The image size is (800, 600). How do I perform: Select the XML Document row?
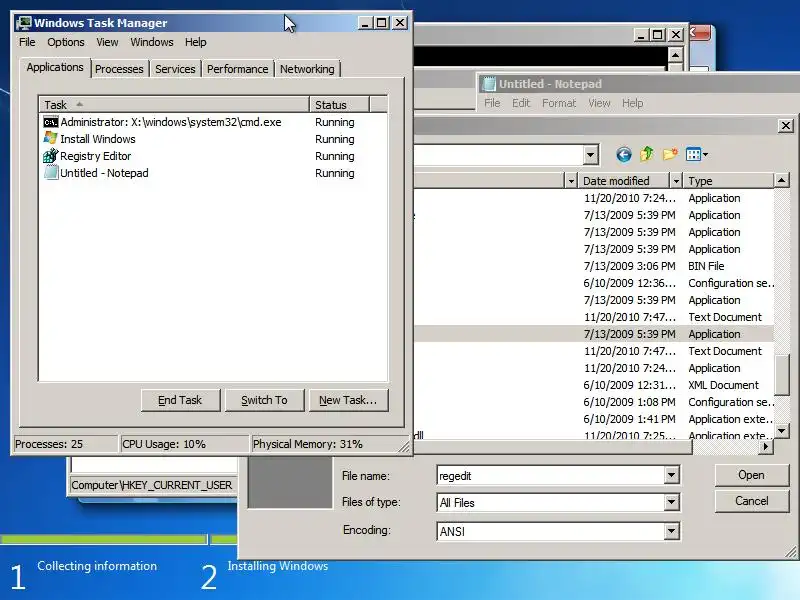click(x=594, y=385)
